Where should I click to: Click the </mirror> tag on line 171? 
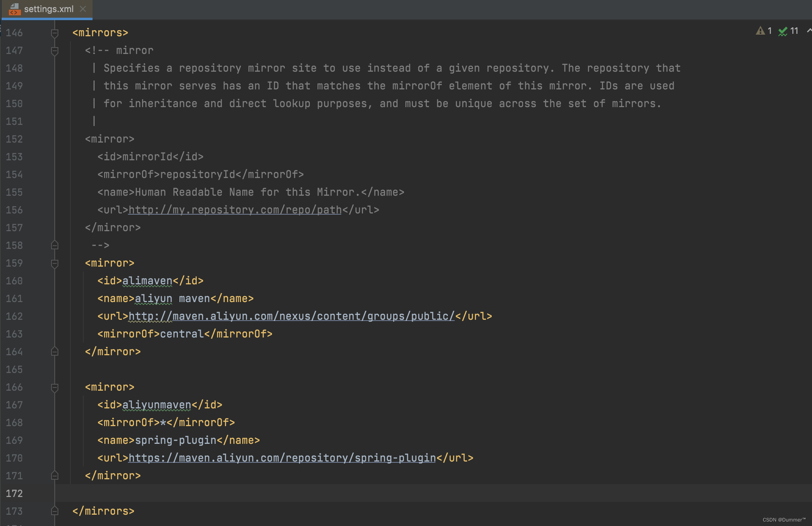click(x=113, y=476)
